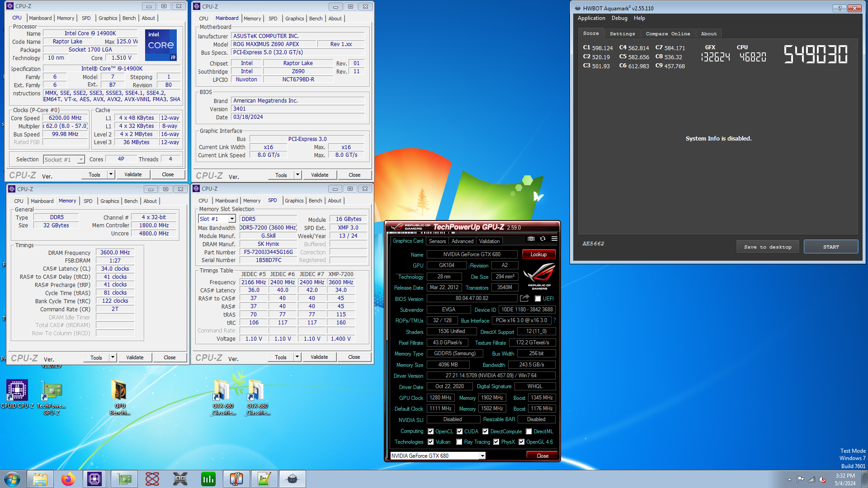Click the red atom-shaped taskbar icon
The width and height of the screenshot is (868, 488).
(152, 479)
